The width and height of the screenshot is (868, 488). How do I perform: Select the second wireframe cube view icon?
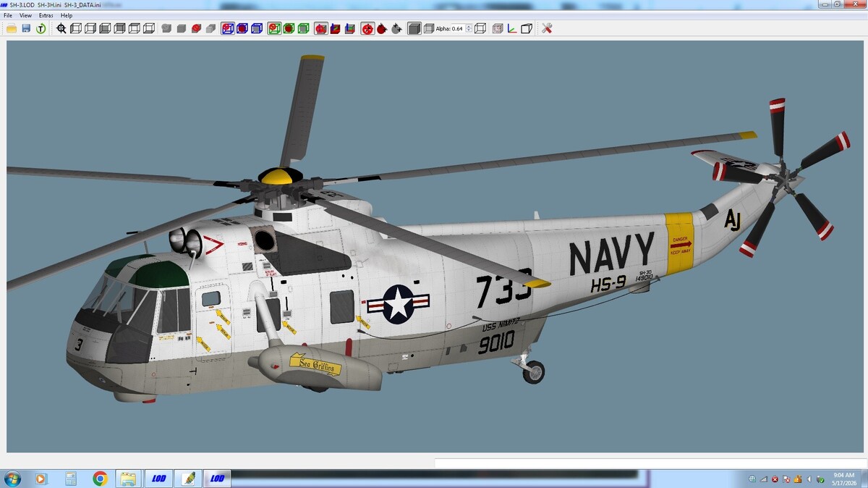click(x=90, y=28)
